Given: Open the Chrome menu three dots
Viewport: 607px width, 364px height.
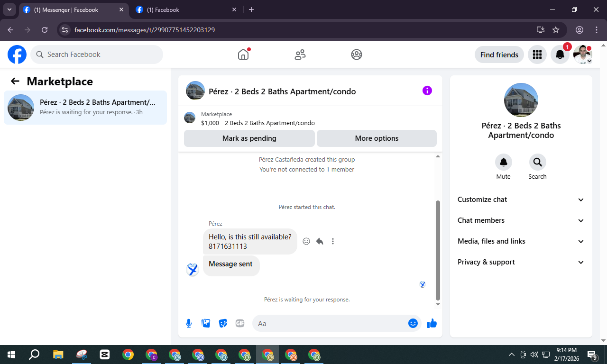Looking at the screenshot, I should pos(597,30).
